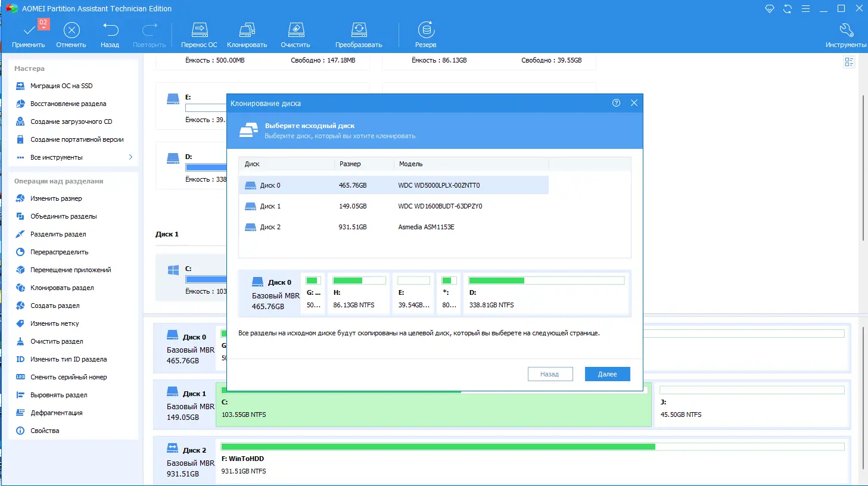Close the Клонирование диска dialog
868x486 pixels.
pos(634,103)
